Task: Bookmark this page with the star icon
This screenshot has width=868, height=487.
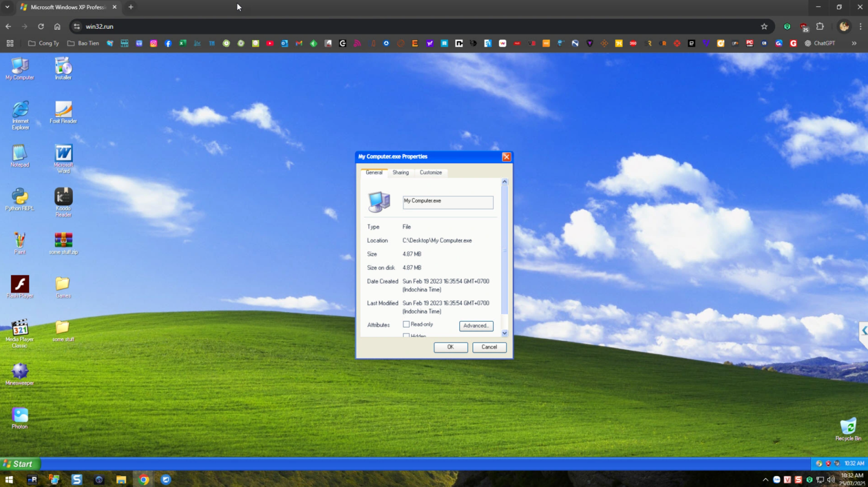Action: (x=764, y=27)
